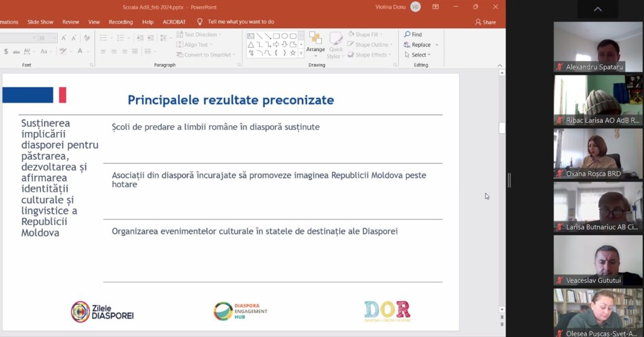Click the Share icon in ribbon
The image size is (644, 337).
point(486,22)
